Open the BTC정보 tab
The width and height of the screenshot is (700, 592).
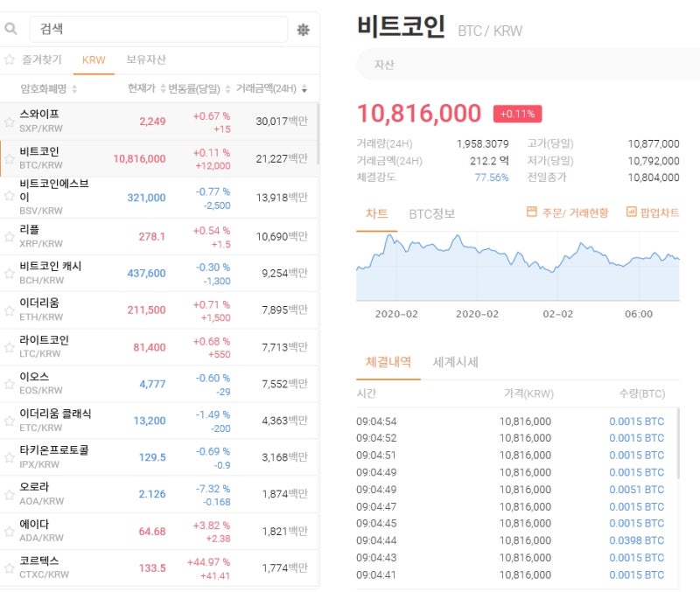(x=431, y=213)
